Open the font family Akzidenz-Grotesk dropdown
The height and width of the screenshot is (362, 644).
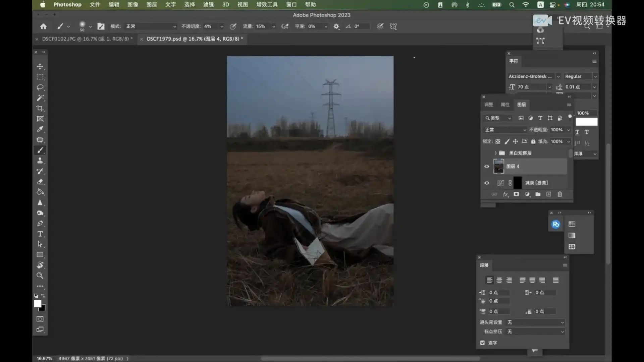click(x=558, y=76)
